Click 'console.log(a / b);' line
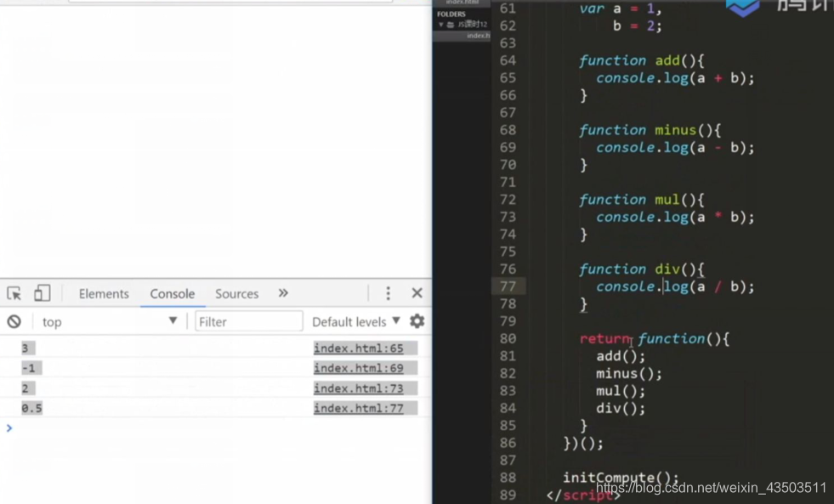Image resolution: width=834 pixels, height=504 pixels. (675, 286)
